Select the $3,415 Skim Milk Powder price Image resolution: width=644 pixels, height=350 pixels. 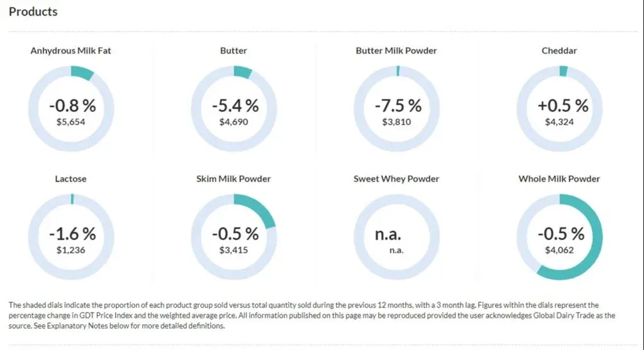click(234, 250)
